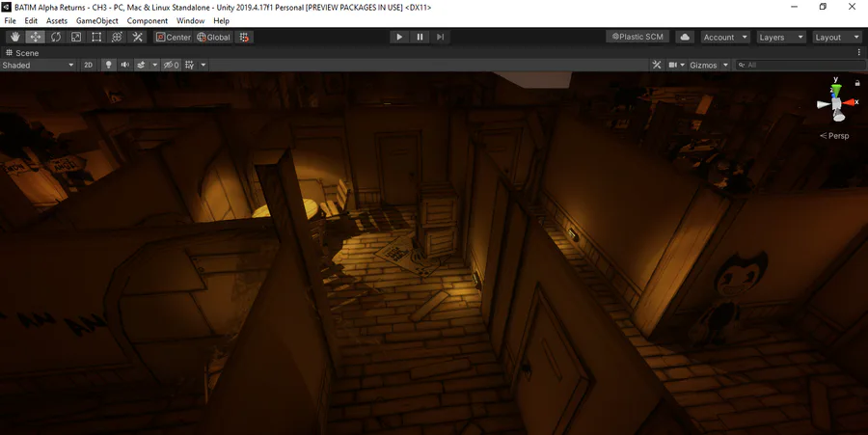The width and height of the screenshot is (868, 435).
Task: Open the Window menu
Action: pos(190,20)
